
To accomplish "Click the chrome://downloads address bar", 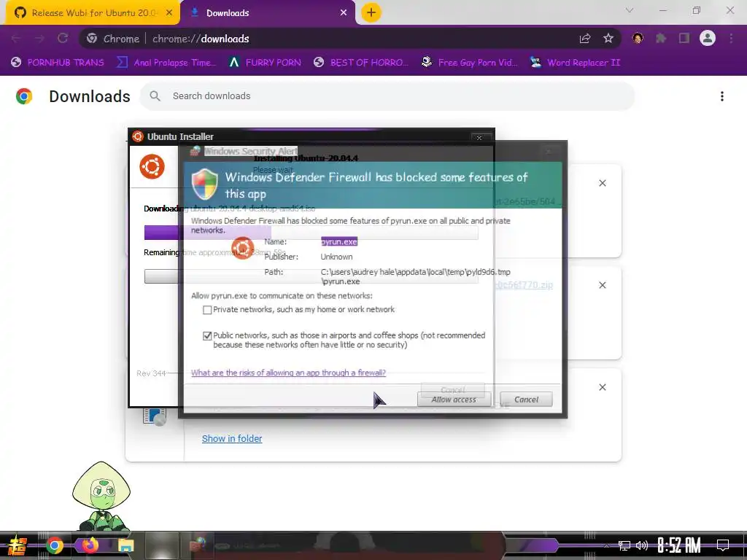I will [350, 39].
